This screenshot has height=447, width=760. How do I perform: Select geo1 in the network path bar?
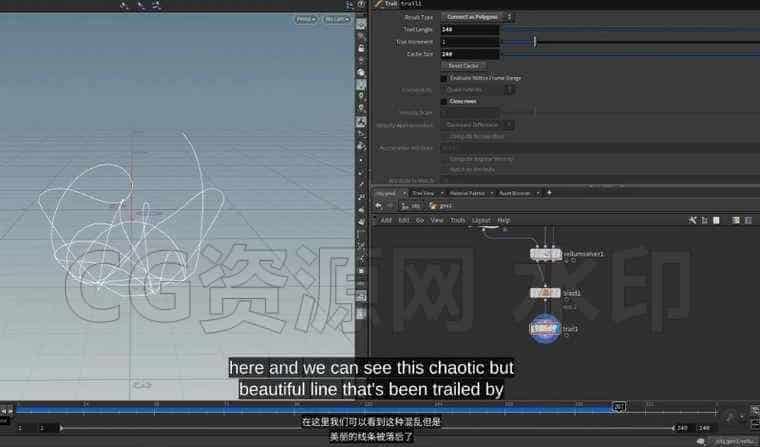pyautogui.click(x=441, y=206)
